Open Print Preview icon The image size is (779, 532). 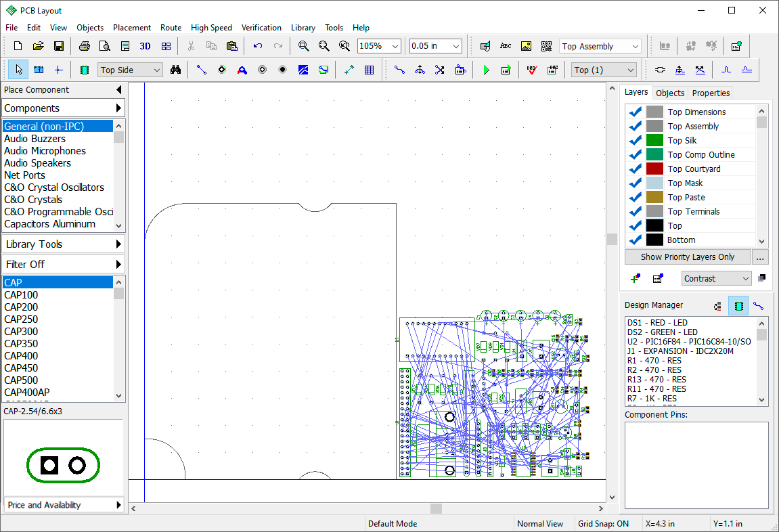pos(105,46)
